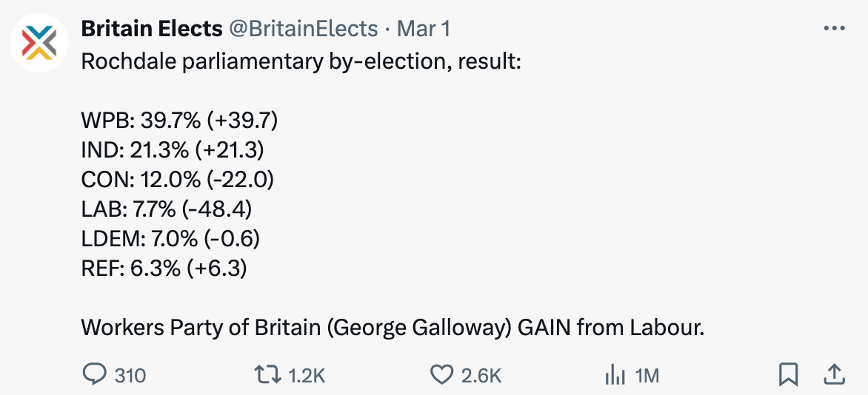This screenshot has height=395, width=868.
Task: Click the Workers Party of Britain GAIN sentence
Action: click(393, 328)
